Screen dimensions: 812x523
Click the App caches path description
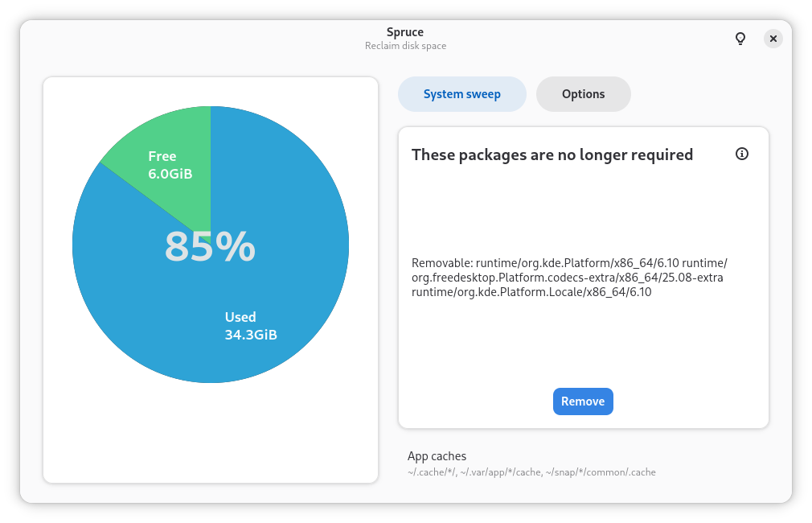tap(531, 472)
